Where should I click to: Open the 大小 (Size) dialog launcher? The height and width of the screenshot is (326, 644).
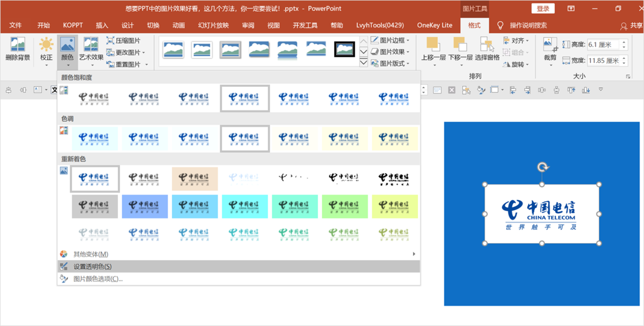pyautogui.click(x=628, y=76)
